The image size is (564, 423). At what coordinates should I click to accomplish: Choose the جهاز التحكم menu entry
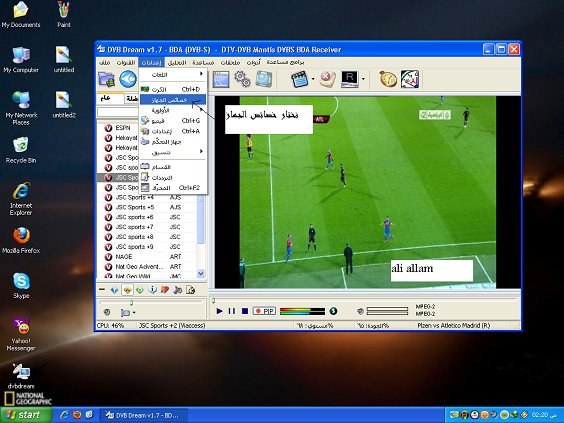173,142
